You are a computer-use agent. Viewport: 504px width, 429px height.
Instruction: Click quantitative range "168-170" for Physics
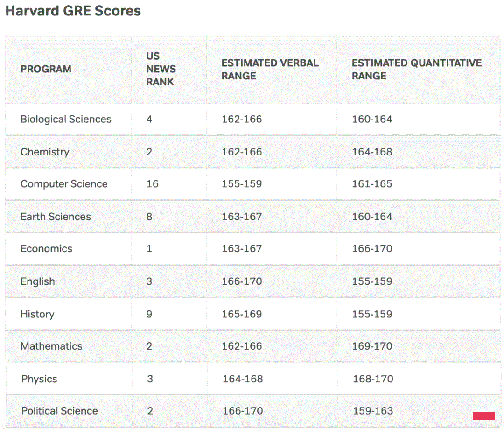373,379
